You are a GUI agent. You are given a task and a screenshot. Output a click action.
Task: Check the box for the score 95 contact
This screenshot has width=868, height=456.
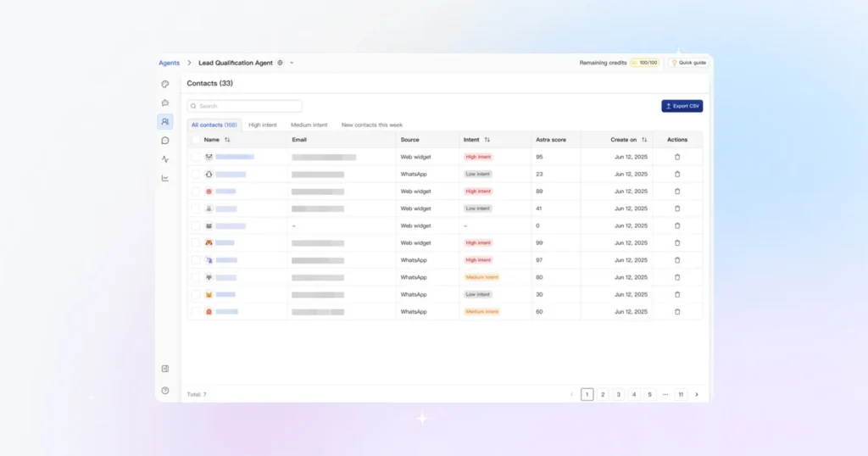(196, 157)
